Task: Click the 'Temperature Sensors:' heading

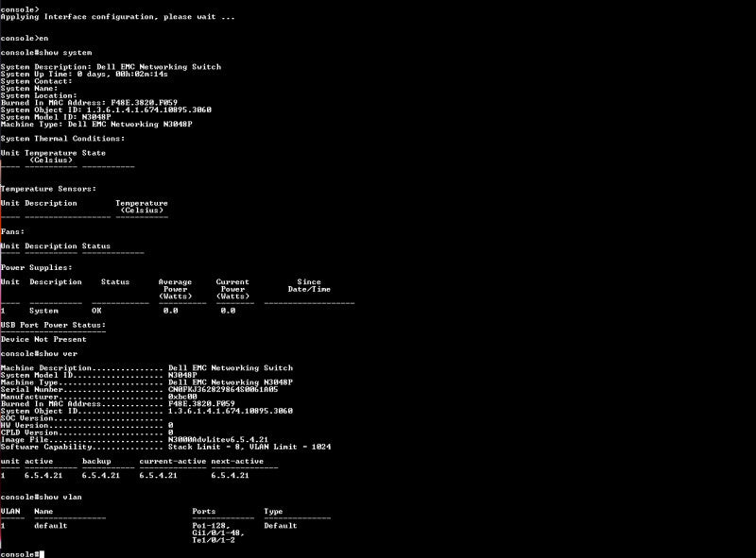Action: (x=49, y=189)
